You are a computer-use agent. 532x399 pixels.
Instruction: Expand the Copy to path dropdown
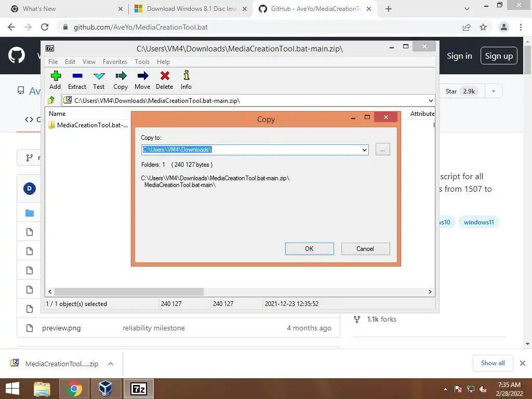[364, 150]
